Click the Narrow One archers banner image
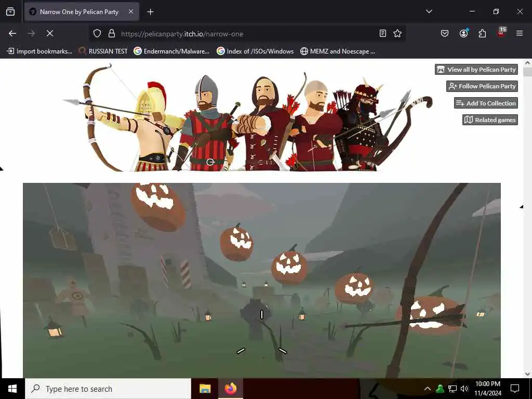The height and width of the screenshot is (399, 532). click(248, 117)
